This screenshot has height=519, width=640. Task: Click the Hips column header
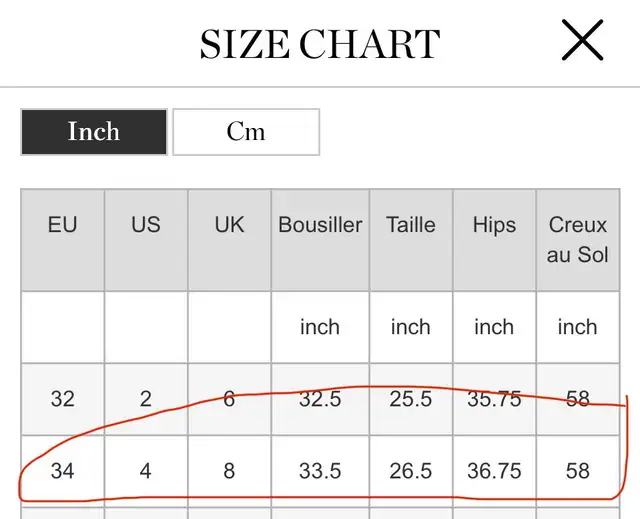494,240
